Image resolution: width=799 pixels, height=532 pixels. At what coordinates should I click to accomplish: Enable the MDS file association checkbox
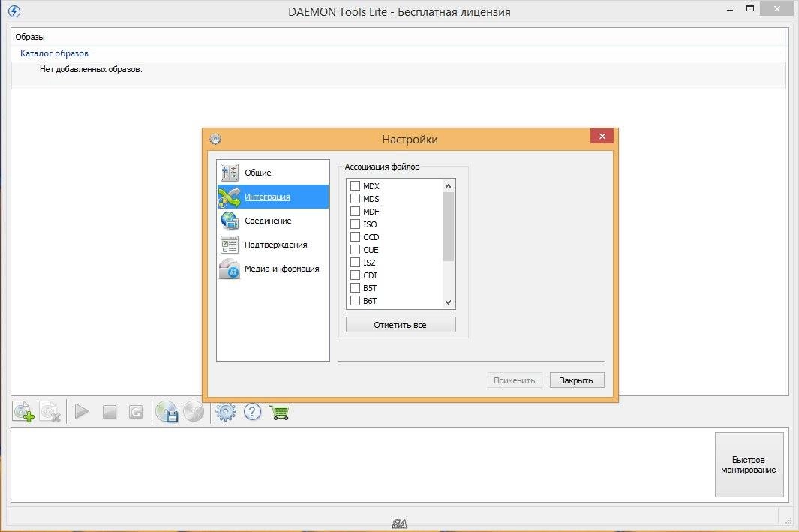tap(355, 198)
